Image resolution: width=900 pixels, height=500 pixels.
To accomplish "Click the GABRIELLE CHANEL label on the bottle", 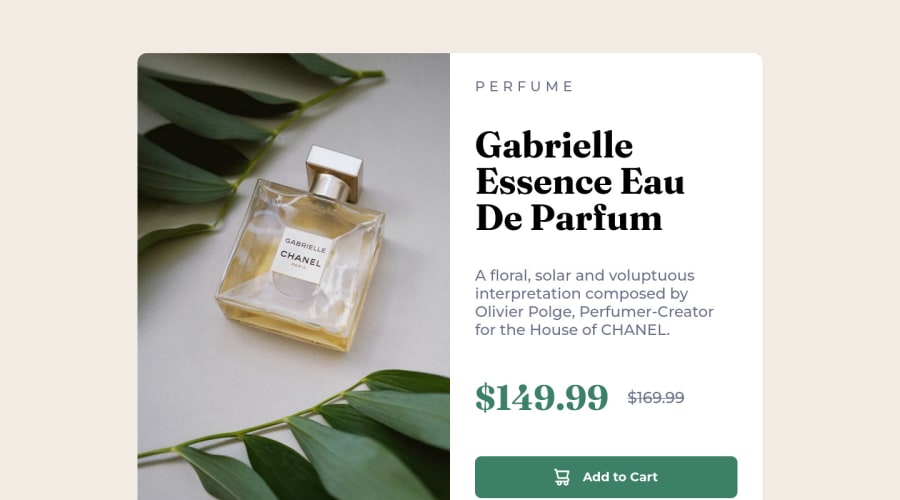I will pos(302,255).
